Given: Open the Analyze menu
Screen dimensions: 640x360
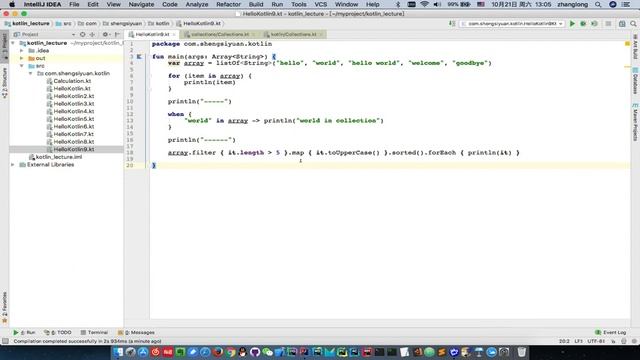Looking at the screenshot, I should [197, 4].
